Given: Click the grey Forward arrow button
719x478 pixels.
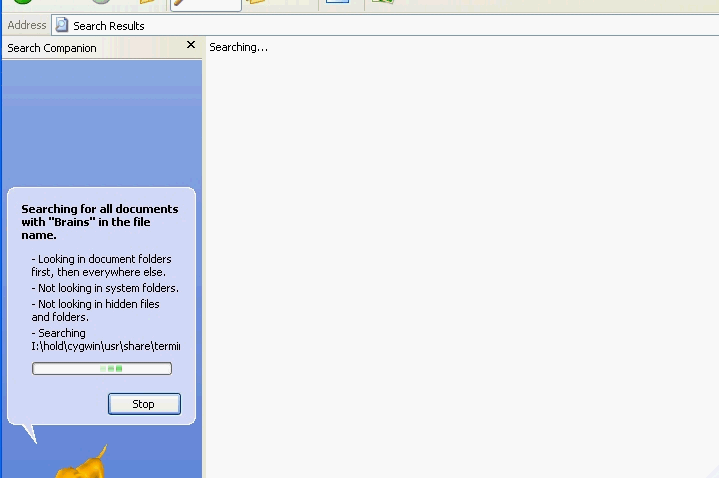Looking at the screenshot, I should click(100, 2).
